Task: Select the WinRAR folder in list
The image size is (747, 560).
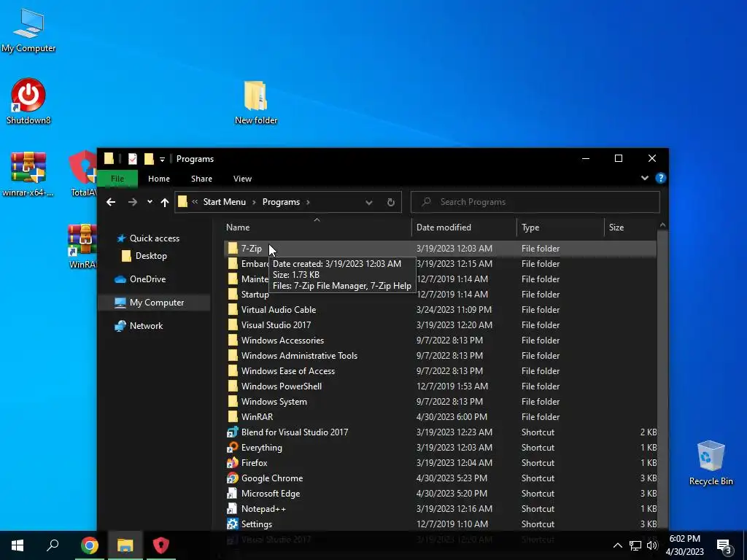Action: coord(440,416)
